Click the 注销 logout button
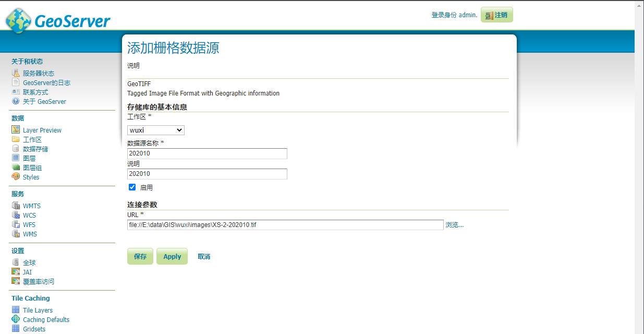Viewport: 644px width, 334px height. click(x=496, y=15)
